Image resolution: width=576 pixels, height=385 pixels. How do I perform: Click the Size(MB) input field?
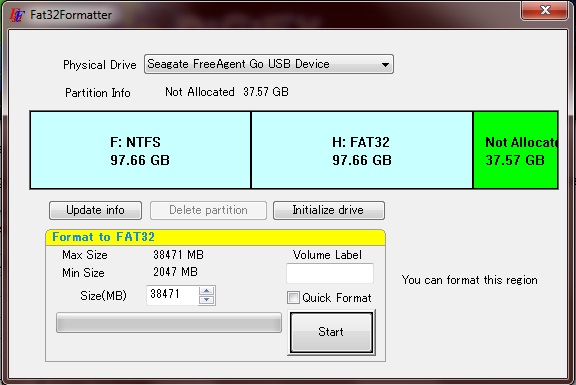[x=172, y=295]
